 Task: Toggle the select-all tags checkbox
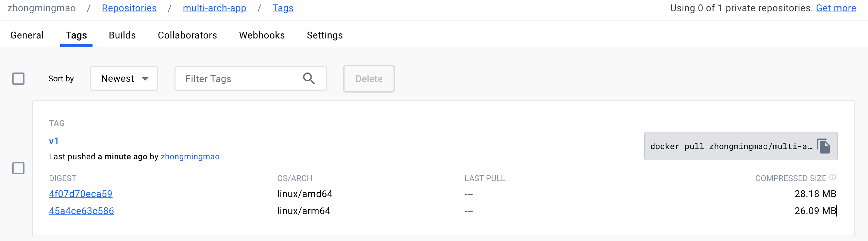pos(18,79)
